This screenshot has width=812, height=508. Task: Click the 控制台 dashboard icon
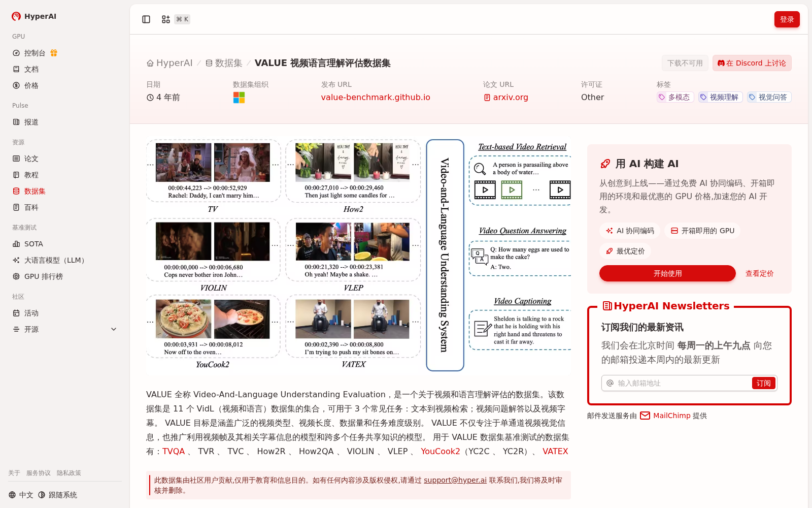(x=16, y=53)
